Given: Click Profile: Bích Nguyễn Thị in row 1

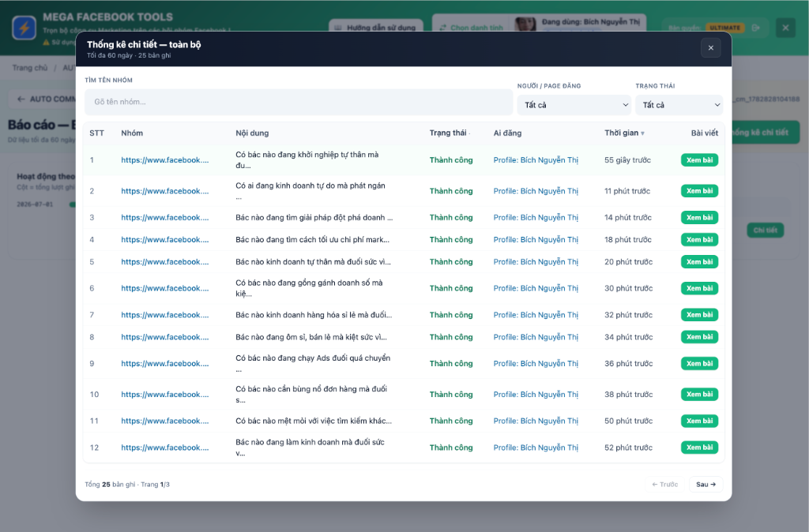Looking at the screenshot, I should [x=536, y=160].
